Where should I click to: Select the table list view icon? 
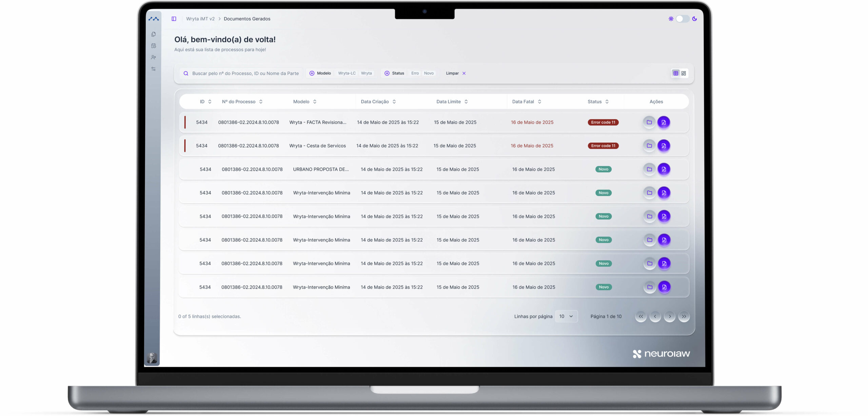(x=675, y=73)
